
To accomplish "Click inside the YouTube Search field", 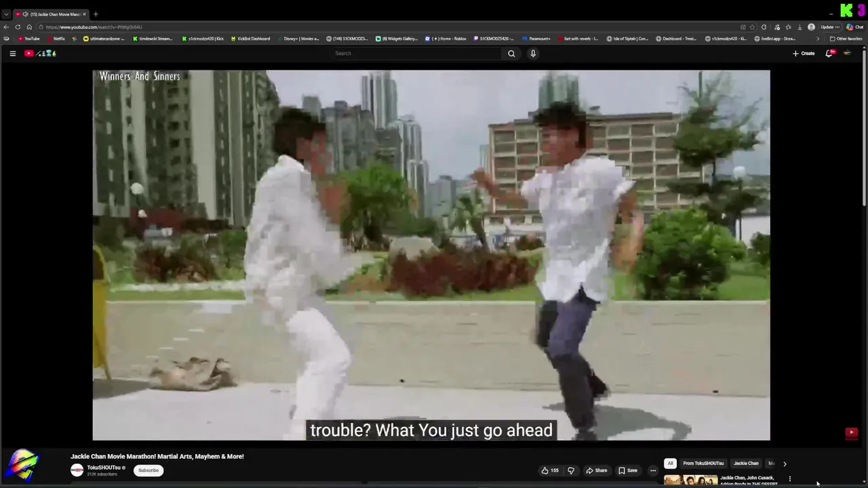I will click(417, 54).
